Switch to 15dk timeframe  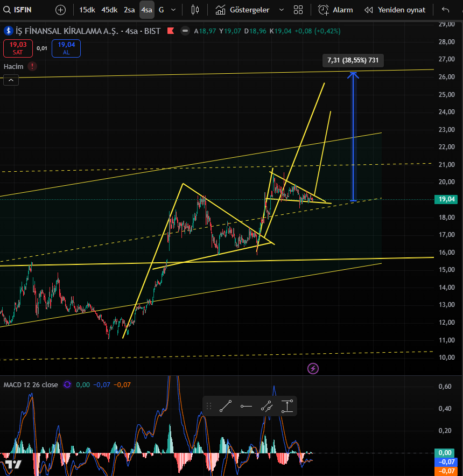point(87,10)
